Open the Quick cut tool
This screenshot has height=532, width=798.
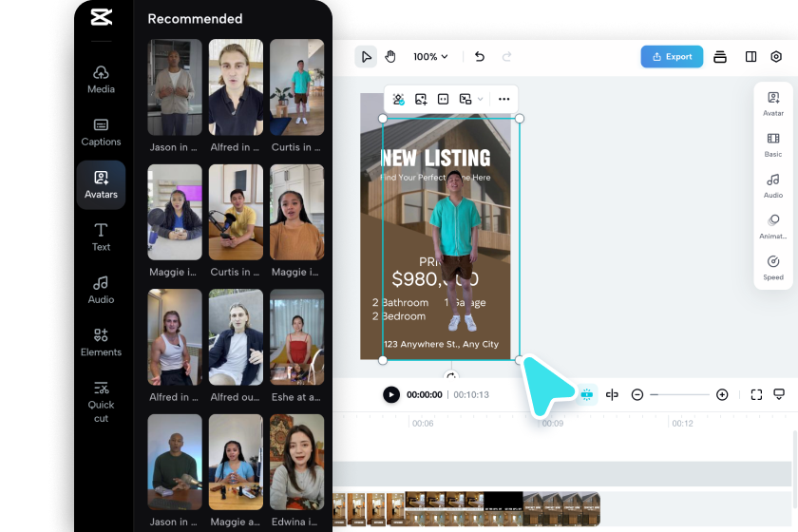tap(101, 402)
